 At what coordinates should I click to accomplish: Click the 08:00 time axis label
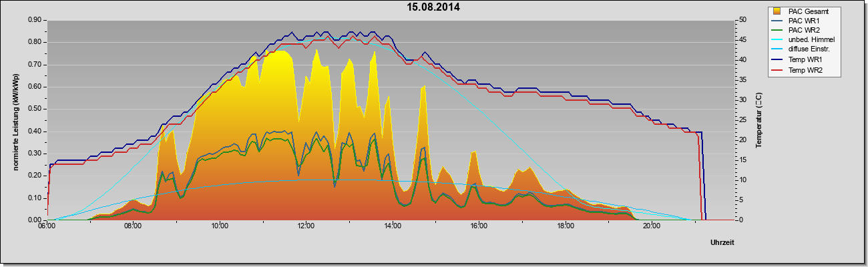(133, 226)
